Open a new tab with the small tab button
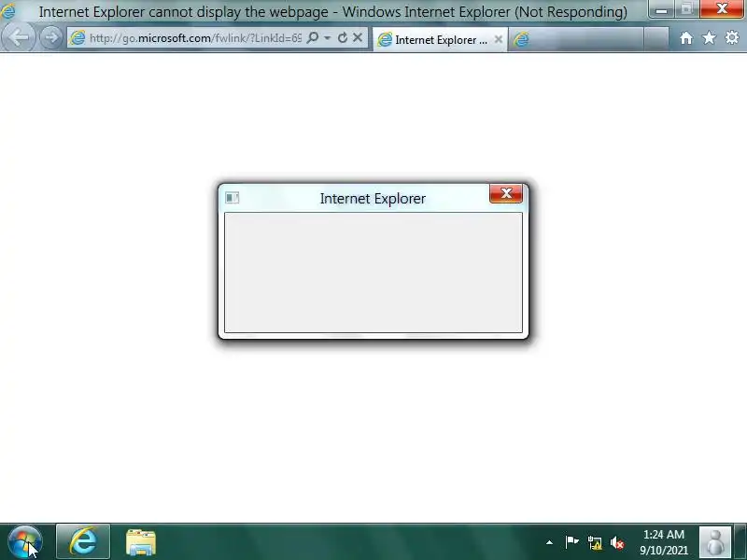 [x=656, y=39]
